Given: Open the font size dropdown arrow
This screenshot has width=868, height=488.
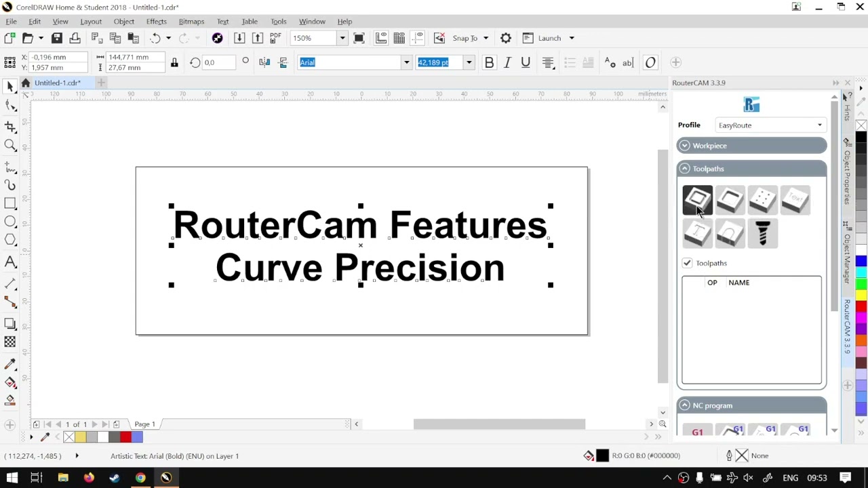Looking at the screenshot, I should coord(469,62).
